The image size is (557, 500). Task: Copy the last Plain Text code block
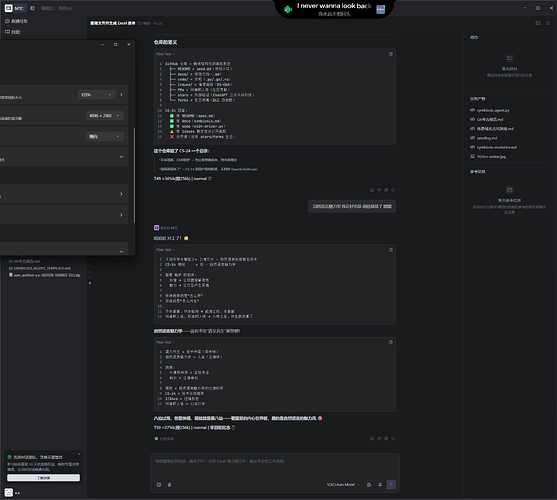pos(390,342)
